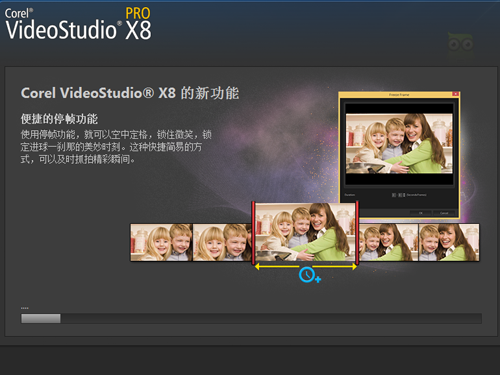
Task: Close the Freeze Frame dialog with red X
Action: (455, 94)
